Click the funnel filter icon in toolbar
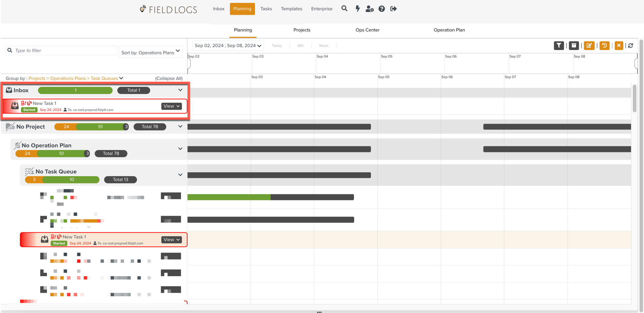Screen dimensions: 644x313 [x=559, y=46]
